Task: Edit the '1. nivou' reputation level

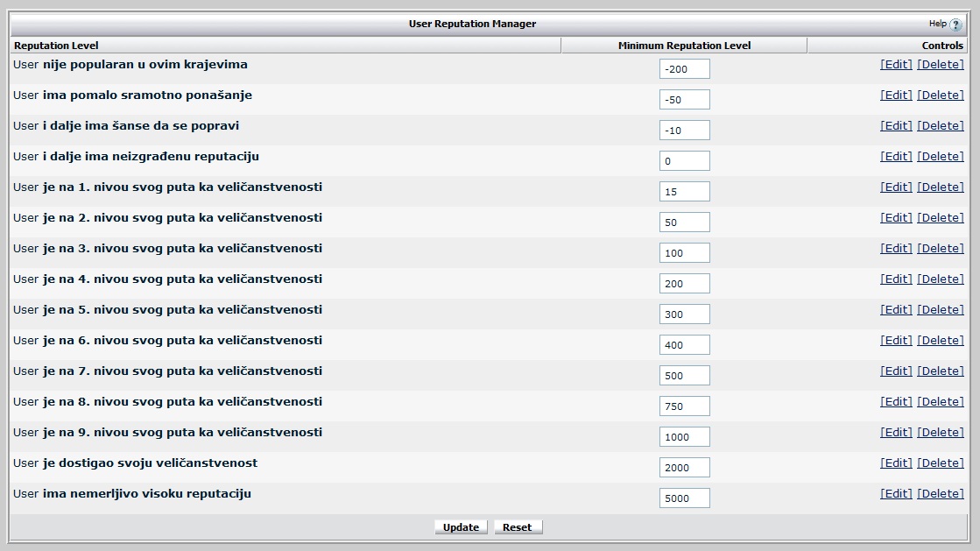Action: (895, 187)
